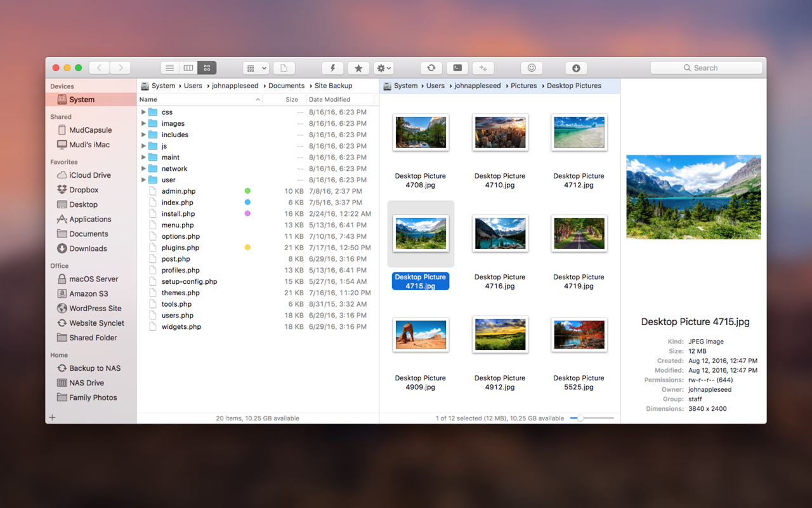Enable icon grid view mode
This screenshot has width=812, height=508.
click(x=207, y=68)
